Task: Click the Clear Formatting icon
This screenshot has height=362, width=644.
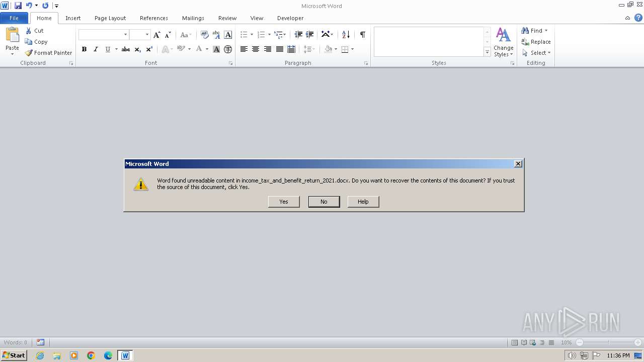Action: pos(205,35)
